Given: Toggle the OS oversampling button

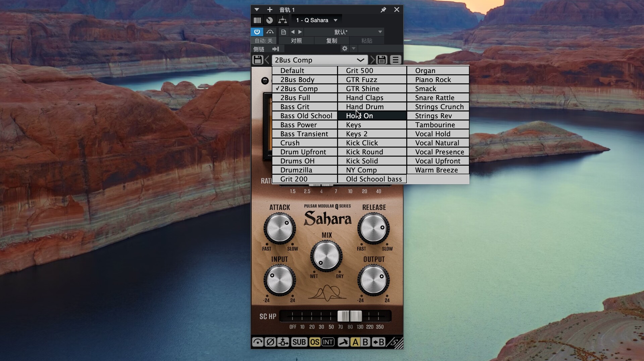Looking at the screenshot, I should click(315, 342).
